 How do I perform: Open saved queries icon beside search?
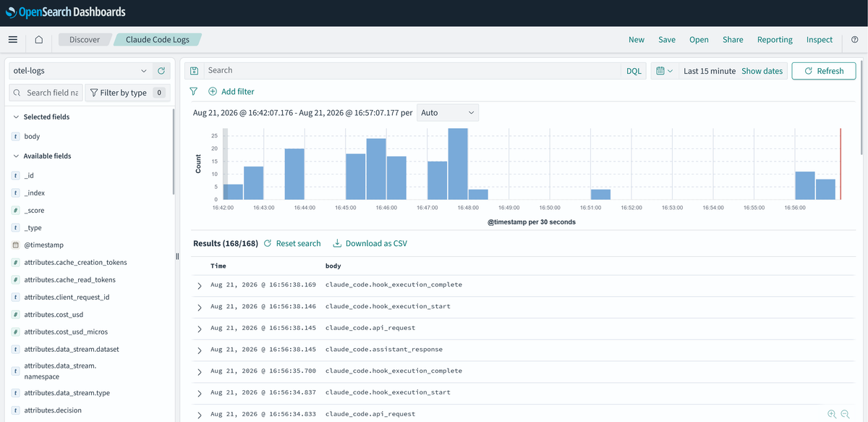pos(194,71)
